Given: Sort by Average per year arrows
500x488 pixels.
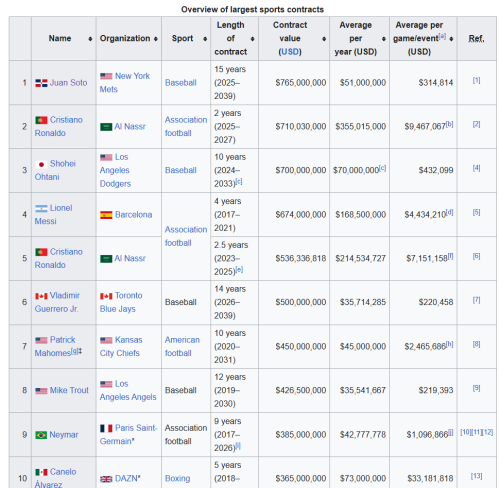Looking at the screenshot, I should coord(384,39).
